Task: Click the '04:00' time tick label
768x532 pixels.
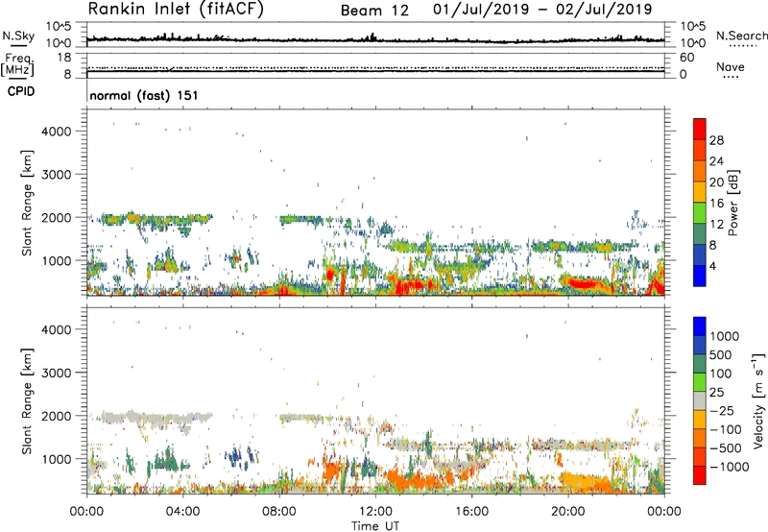Action: tap(182, 512)
